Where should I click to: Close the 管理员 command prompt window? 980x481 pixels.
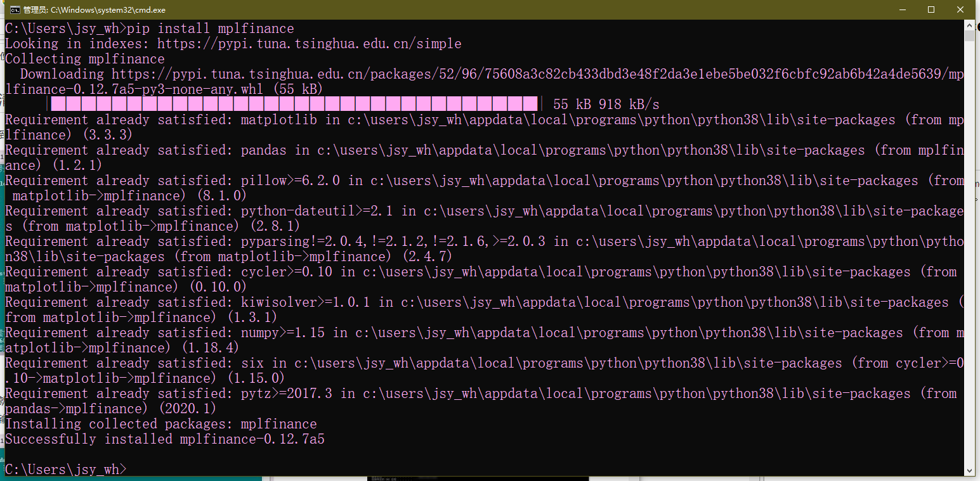(x=960, y=10)
